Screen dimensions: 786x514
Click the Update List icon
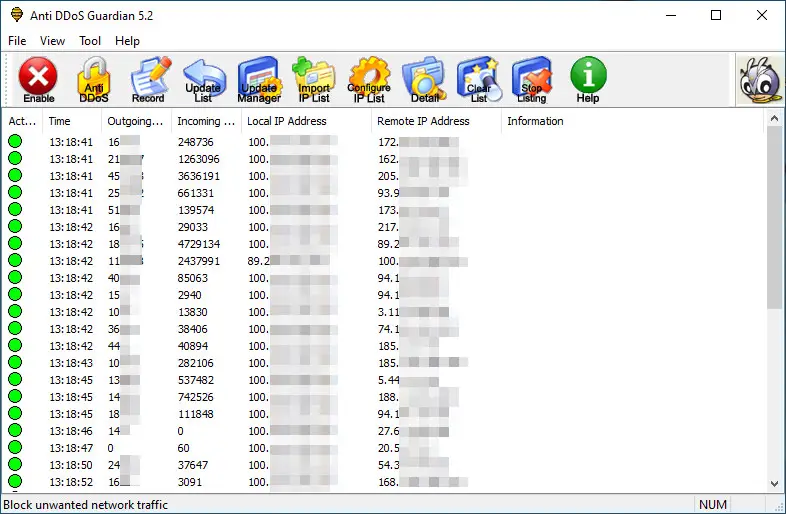click(x=203, y=80)
